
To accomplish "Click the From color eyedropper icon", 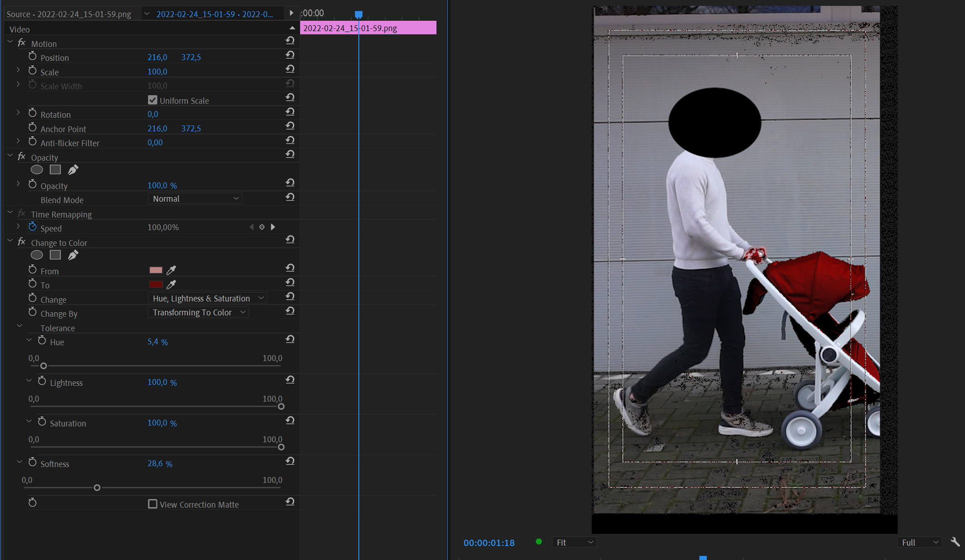I will coord(171,270).
